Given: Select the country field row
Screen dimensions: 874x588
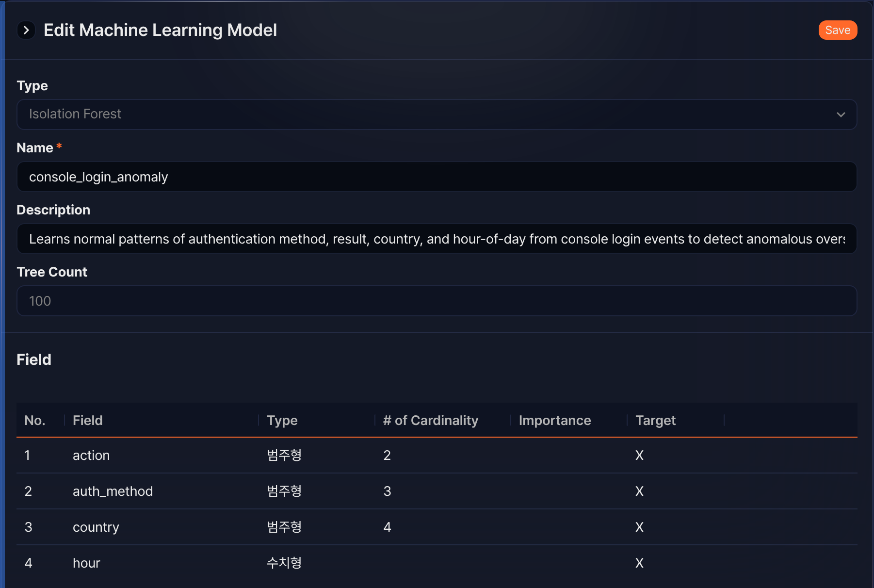Looking at the screenshot, I should click(437, 527).
